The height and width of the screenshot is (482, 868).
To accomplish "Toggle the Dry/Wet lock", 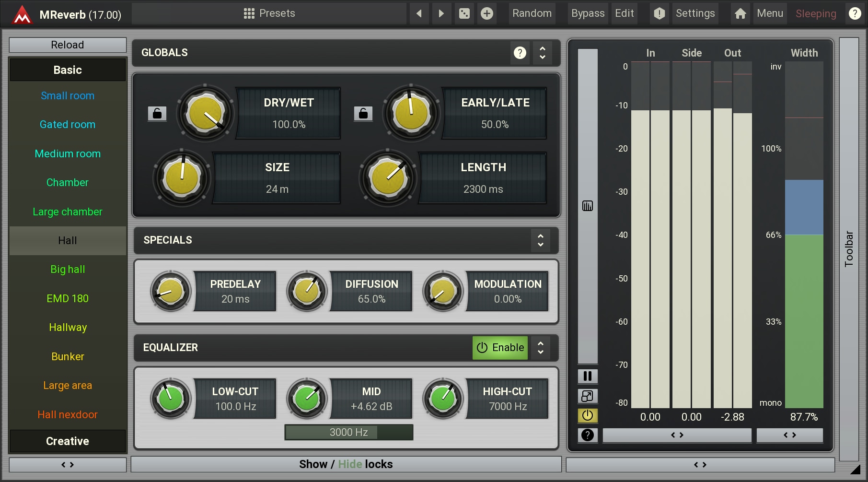I will pos(157,113).
